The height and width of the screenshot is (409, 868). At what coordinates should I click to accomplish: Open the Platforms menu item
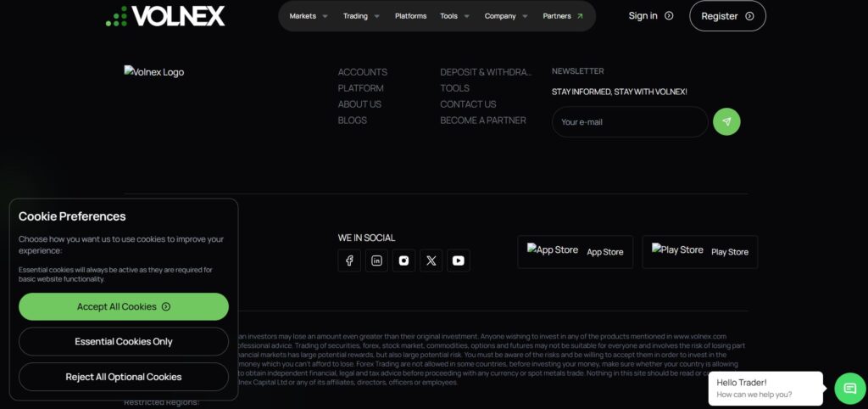coord(410,16)
